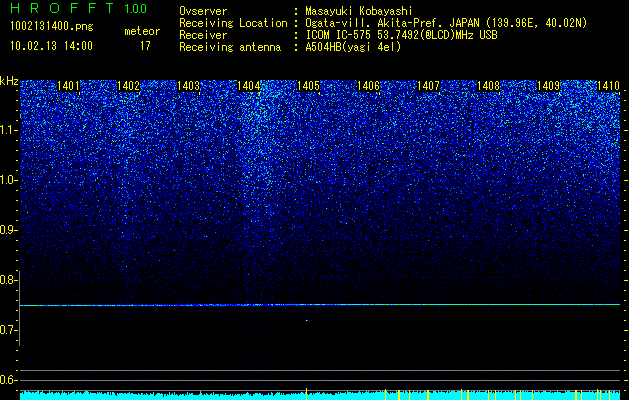This screenshot has width=629, height=400.
Task: Click the 1403 time marker
Action: click(189, 85)
